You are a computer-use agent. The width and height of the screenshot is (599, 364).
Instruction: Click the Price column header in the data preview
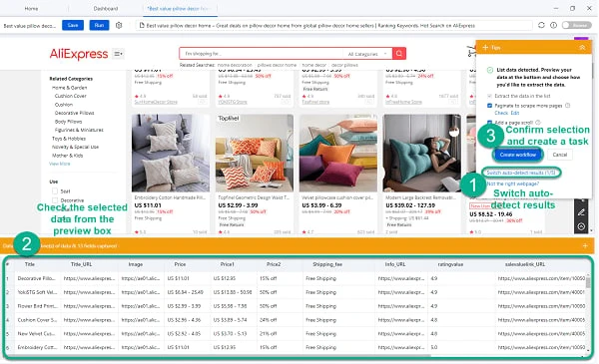point(180,264)
